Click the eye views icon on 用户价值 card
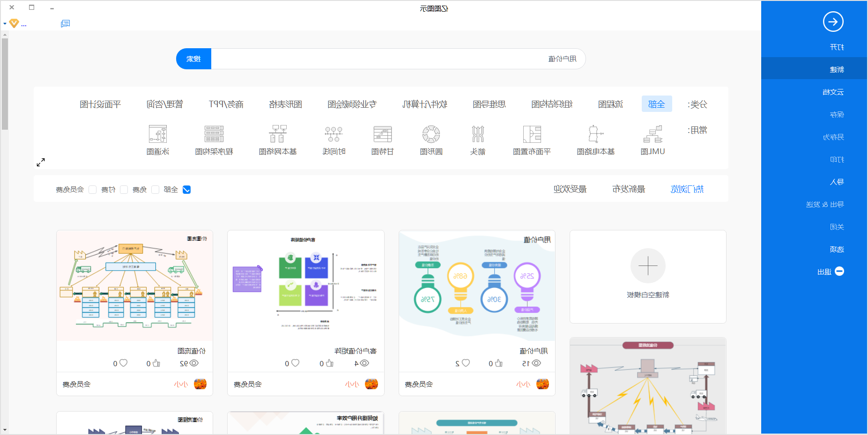 click(x=536, y=363)
